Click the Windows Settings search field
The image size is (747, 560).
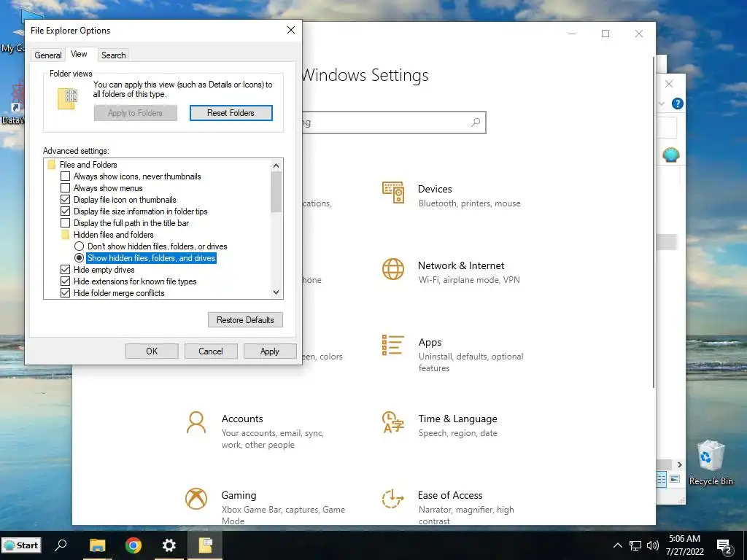tap(393, 122)
